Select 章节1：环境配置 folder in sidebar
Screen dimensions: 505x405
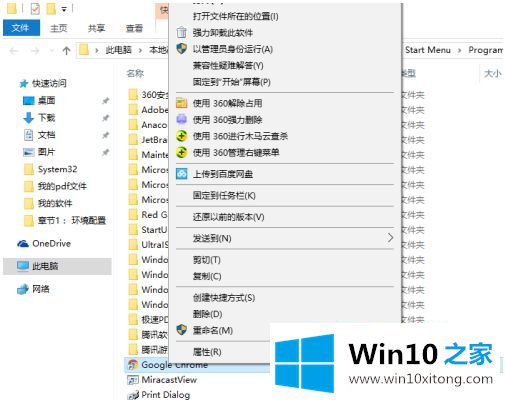(x=72, y=221)
